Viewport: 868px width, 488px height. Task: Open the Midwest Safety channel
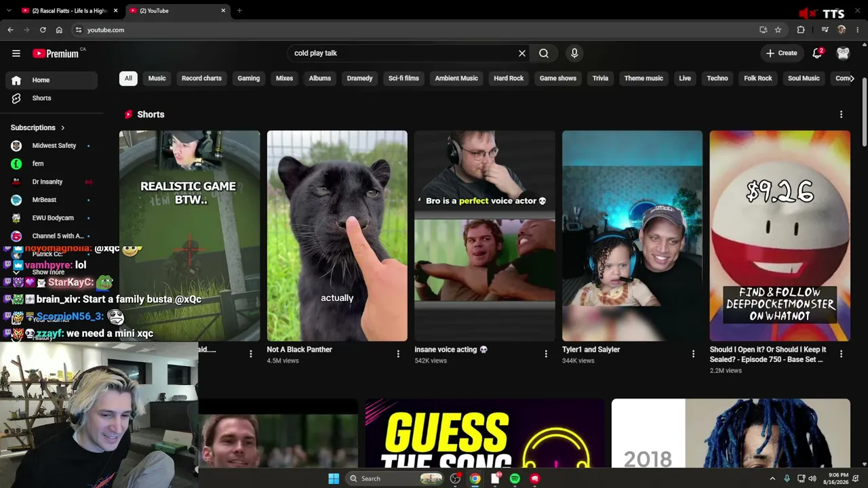pos(52,146)
